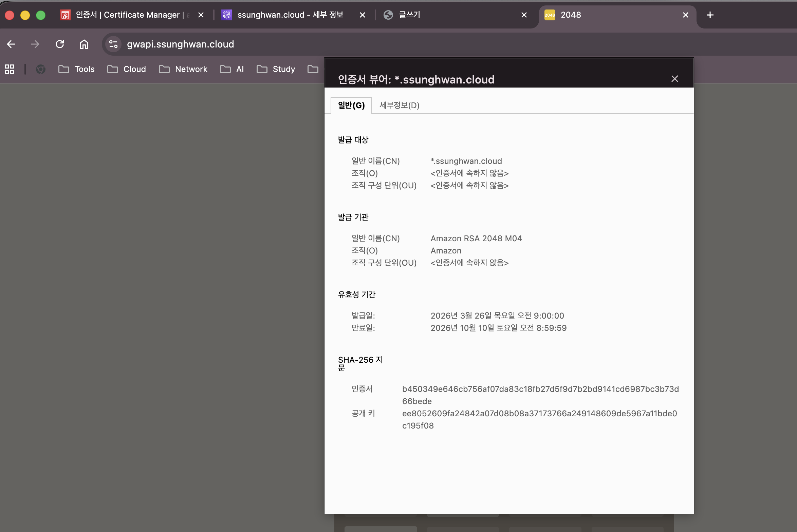Click the forward navigation arrow
The image size is (797, 532).
pyautogui.click(x=35, y=44)
